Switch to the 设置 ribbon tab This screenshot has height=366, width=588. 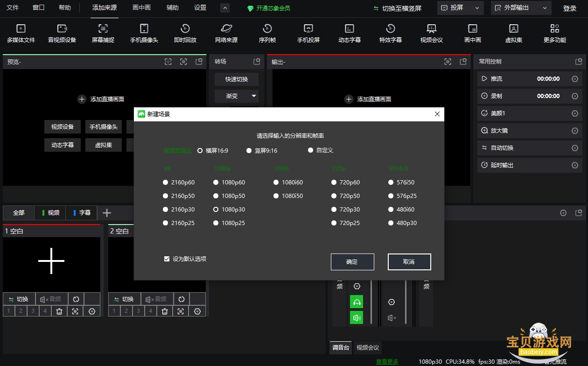tap(200, 8)
